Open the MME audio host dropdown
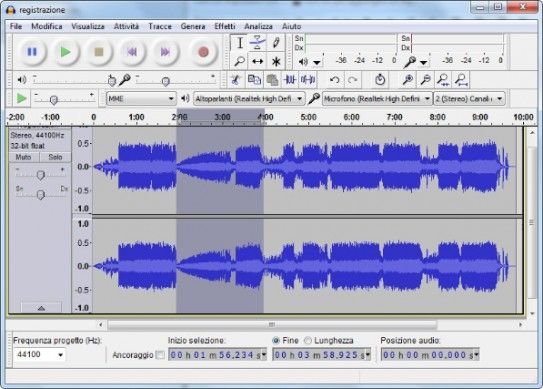The image size is (543, 389). coord(141,99)
